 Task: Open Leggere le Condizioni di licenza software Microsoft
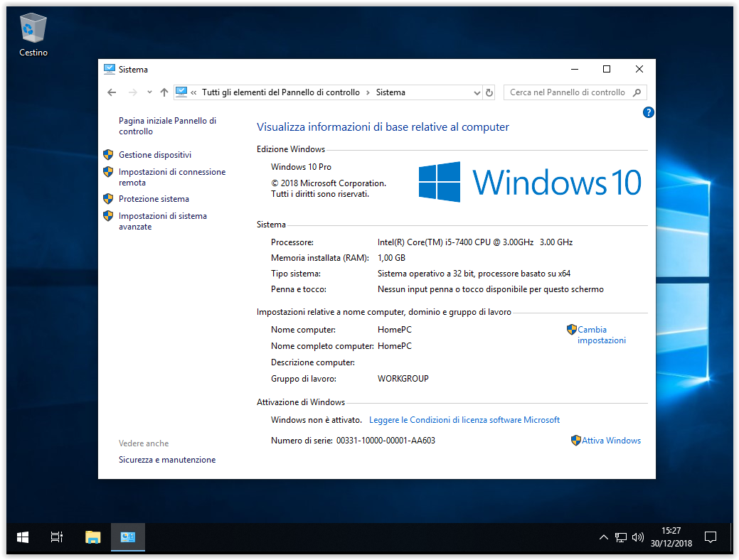click(464, 420)
